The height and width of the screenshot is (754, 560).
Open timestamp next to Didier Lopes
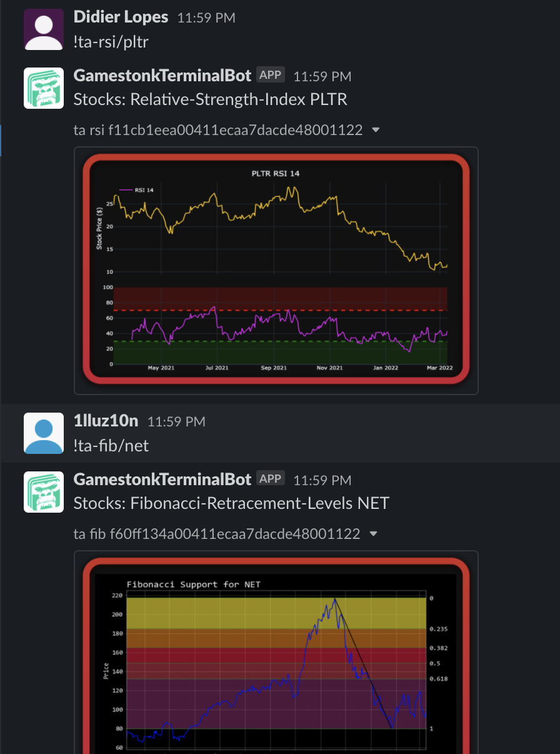206,18
